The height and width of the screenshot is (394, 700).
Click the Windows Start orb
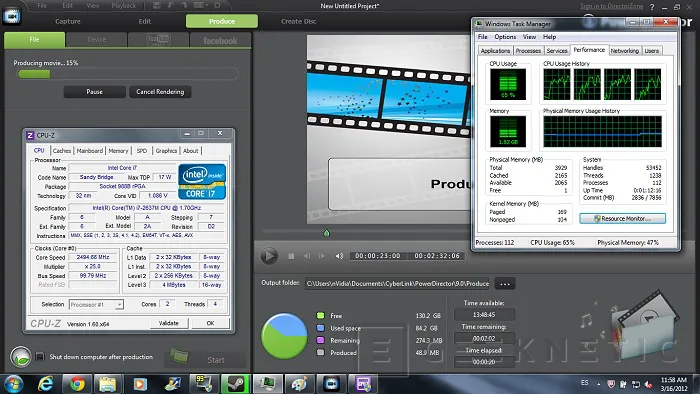(x=13, y=384)
